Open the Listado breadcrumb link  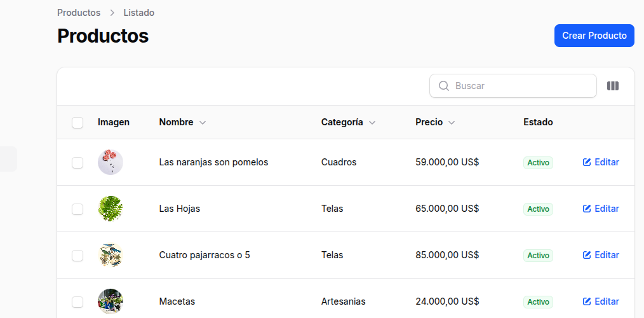[x=139, y=13]
